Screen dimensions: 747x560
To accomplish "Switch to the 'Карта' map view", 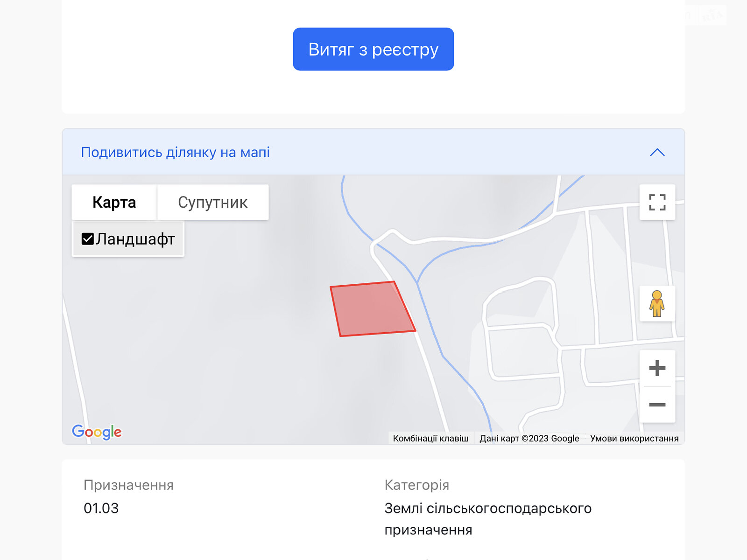I will (114, 203).
